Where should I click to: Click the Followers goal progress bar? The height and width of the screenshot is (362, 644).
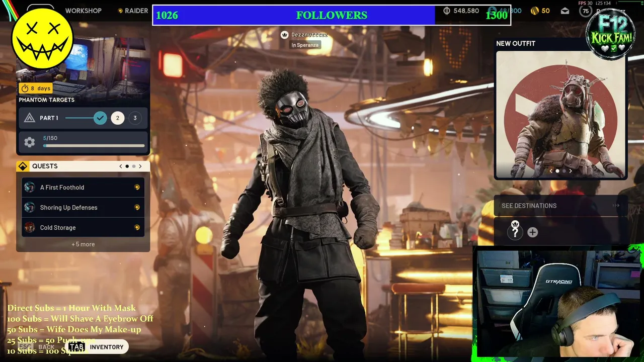tap(332, 15)
